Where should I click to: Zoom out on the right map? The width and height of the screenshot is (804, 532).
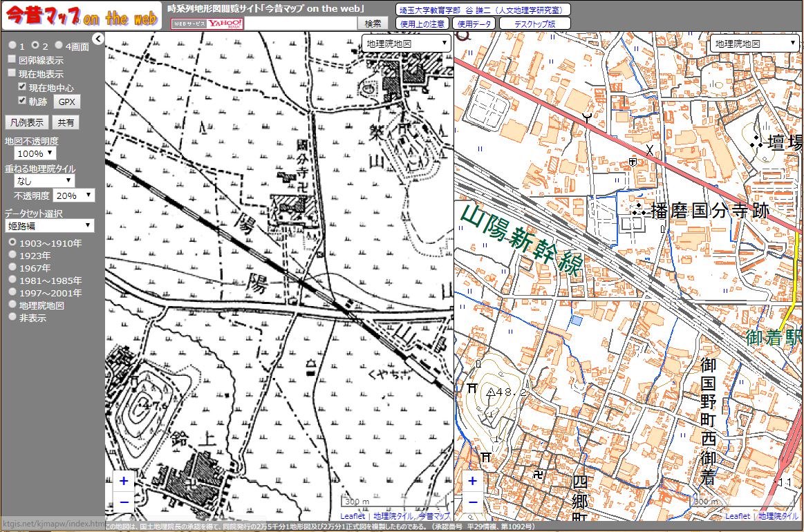click(473, 502)
